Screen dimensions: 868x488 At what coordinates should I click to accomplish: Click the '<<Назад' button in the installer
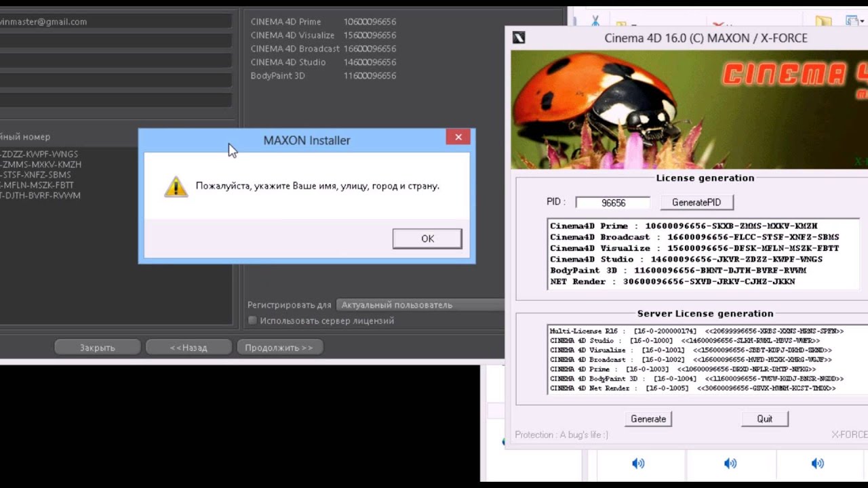tap(189, 348)
